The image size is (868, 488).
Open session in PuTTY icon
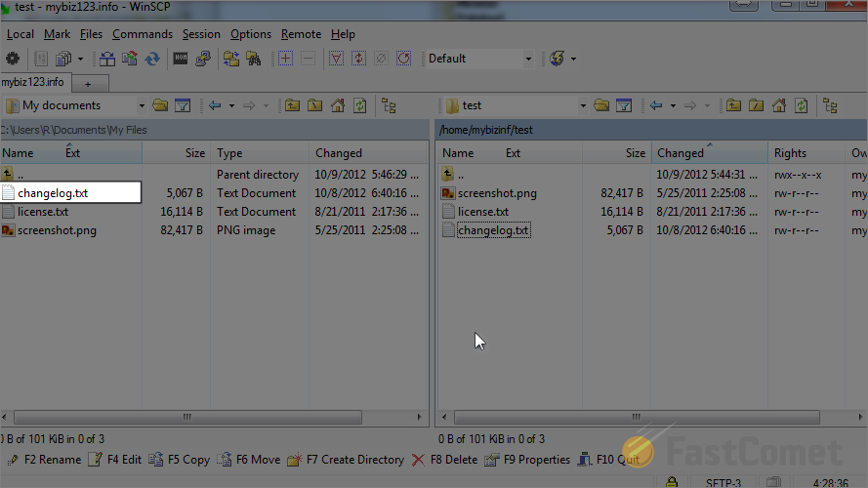[203, 59]
